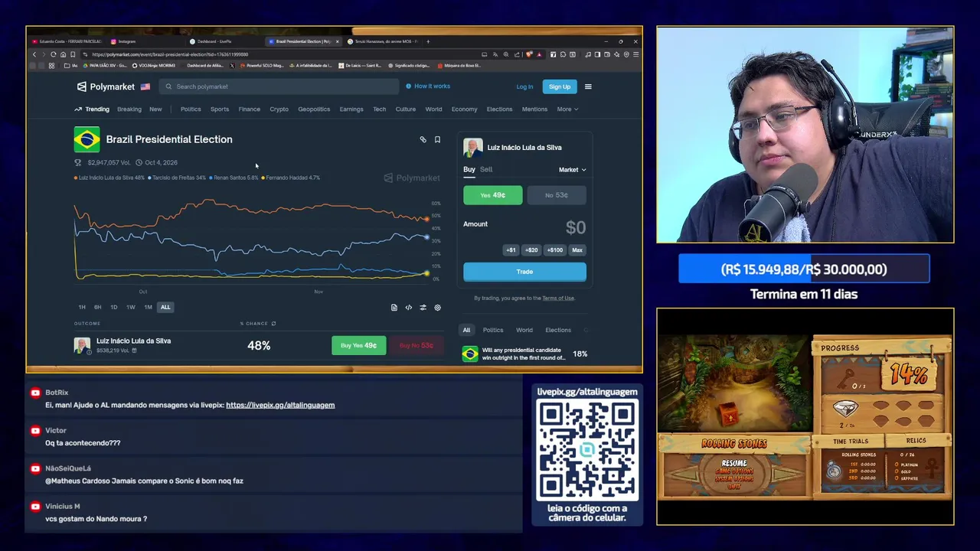Click the Search polymarket field
980x551 pixels.
[x=279, y=86]
